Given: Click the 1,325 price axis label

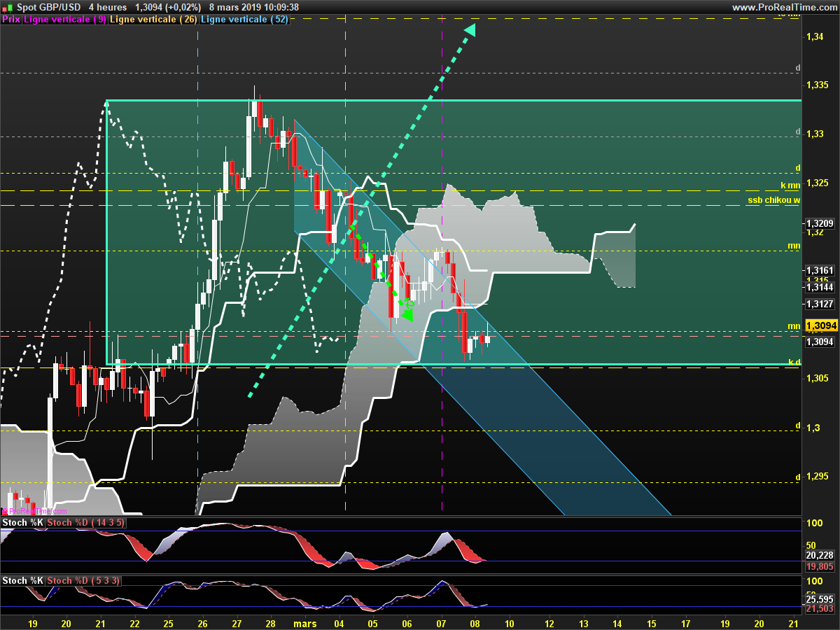Looking at the screenshot, I should point(818,183).
